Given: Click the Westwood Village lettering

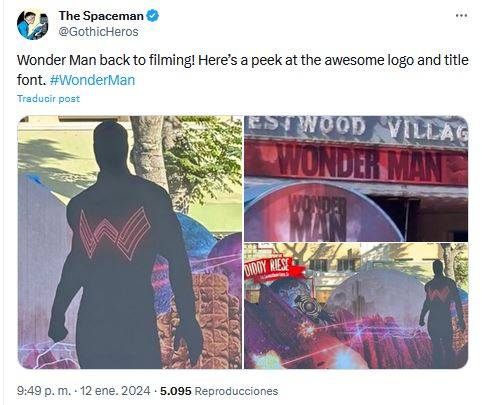Looking at the screenshot, I should pyautogui.click(x=357, y=127).
